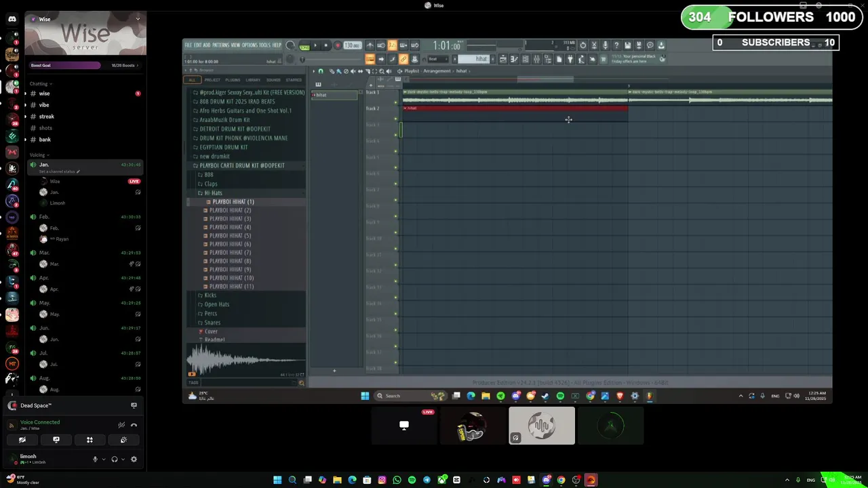868x488 pixels.
Task: Toggle the red Record button in FL Studio
Action: click(338, 45)
